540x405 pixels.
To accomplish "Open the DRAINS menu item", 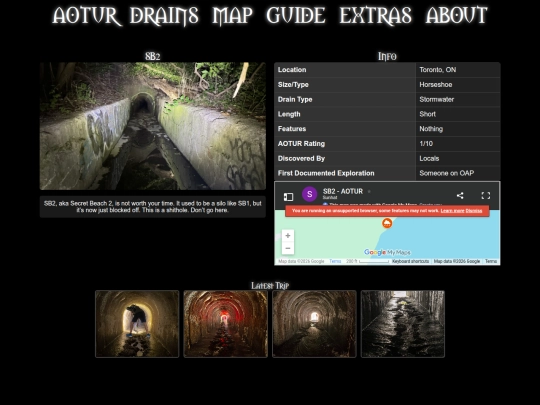I will [x=164, y=15].
